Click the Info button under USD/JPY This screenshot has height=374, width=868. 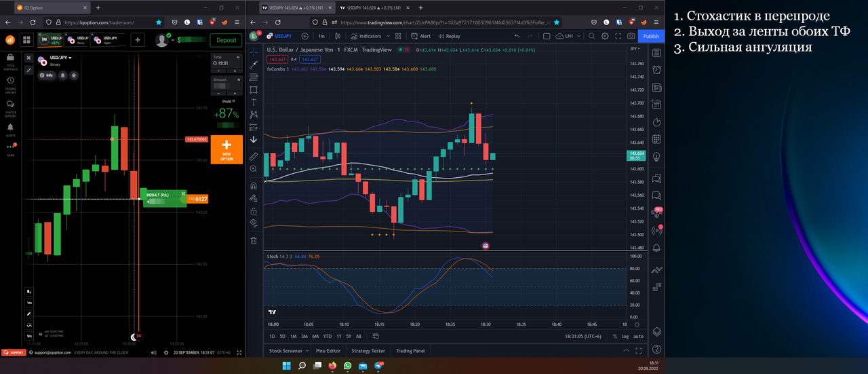coord(47,75)
